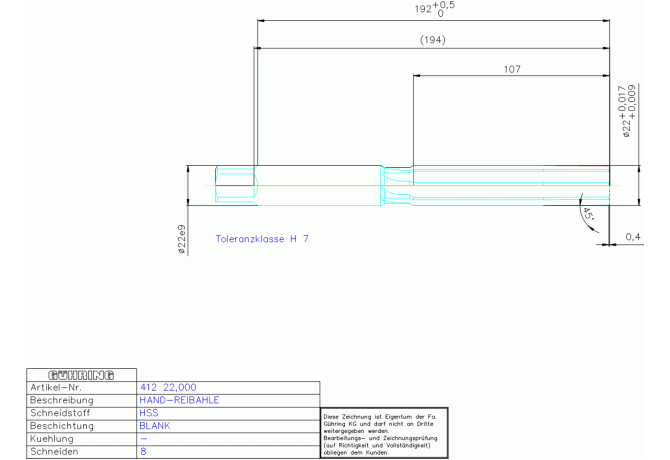Viewport: 670px width, 460px height.
Task: Select the Beschreibung label cell
Action: [x=82, y=401]
